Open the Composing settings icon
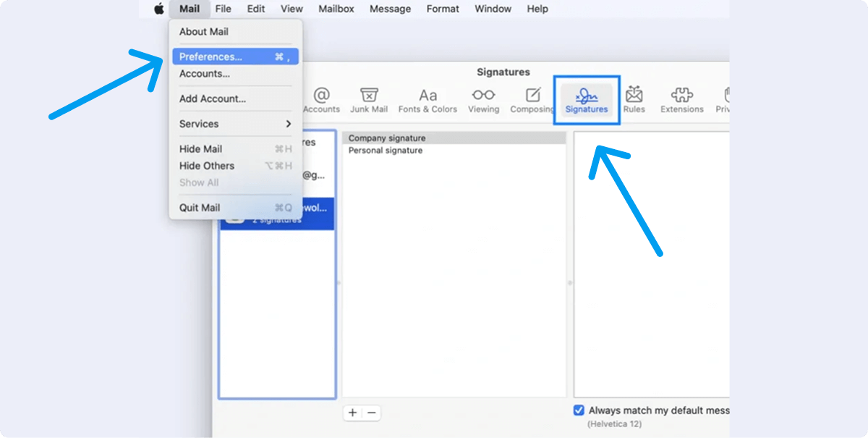This screenshot has height=438, width=868. click(x=532, y=98)
